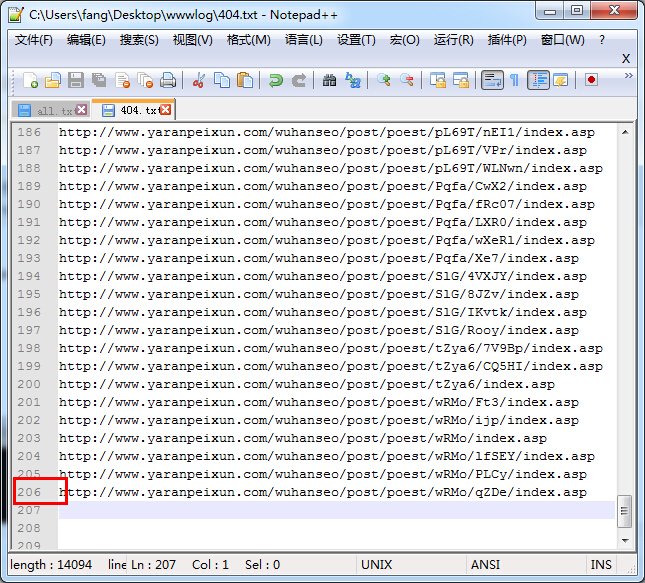645x583 pixels.
Task: Click URL ending PLCy/index.asp
Action: coord(323,474)
